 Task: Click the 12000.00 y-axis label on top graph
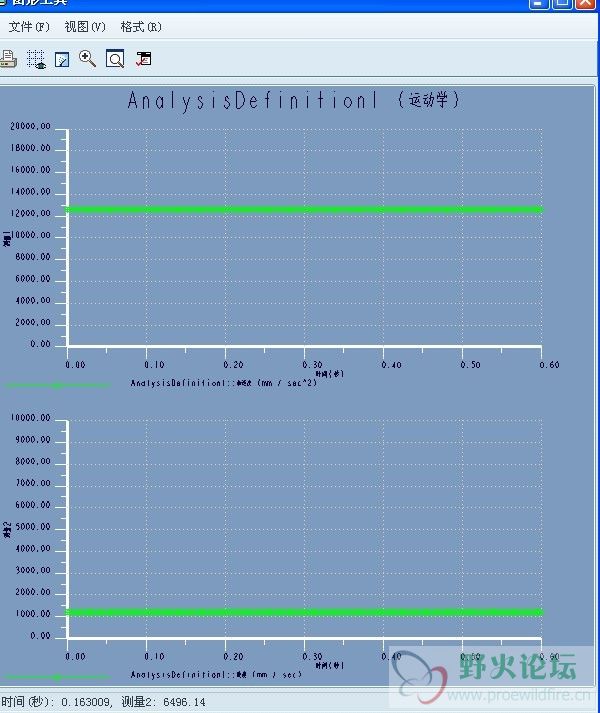click(x=30, y=213)
